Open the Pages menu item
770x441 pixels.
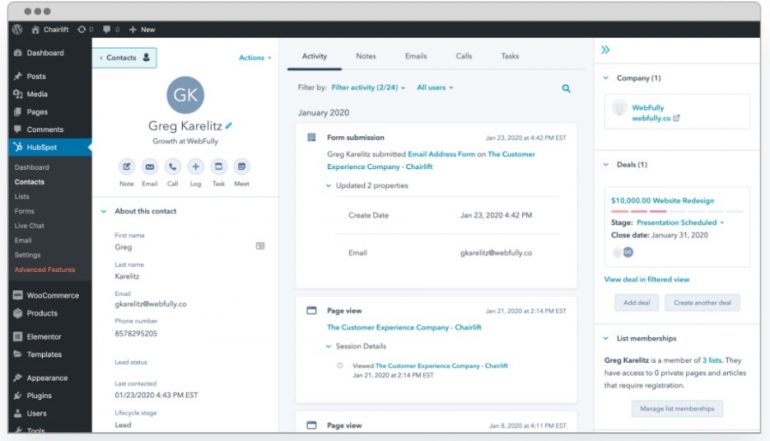[50, 111]
